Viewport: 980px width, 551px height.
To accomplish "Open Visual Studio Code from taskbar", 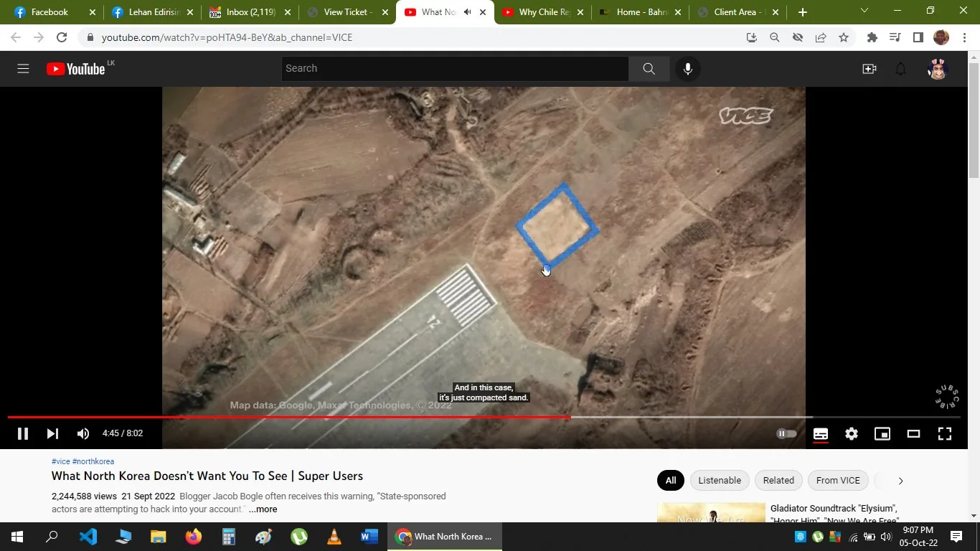I will tap(88, 537).
